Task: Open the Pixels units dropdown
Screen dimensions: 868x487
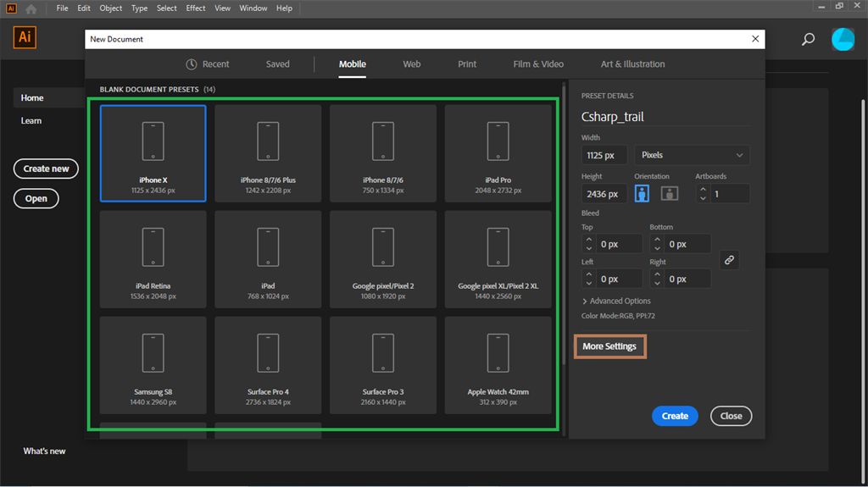Action: click(x=692, y=155)
